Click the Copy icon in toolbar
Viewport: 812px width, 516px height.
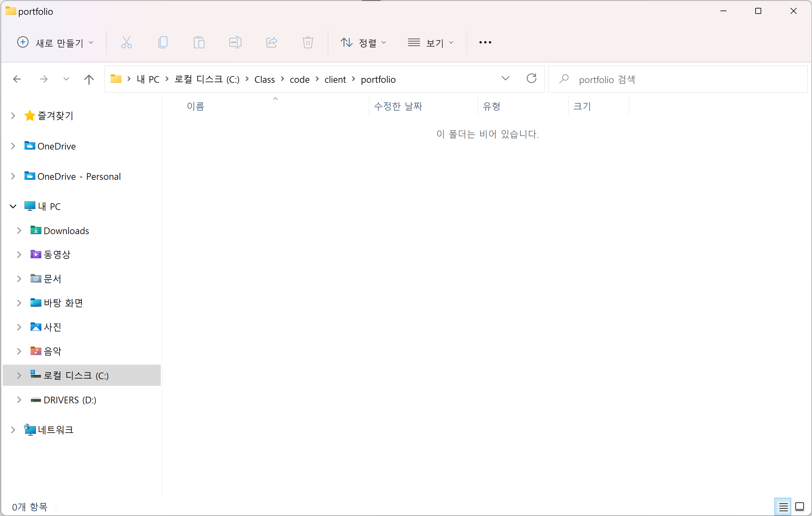click(163, 43)
